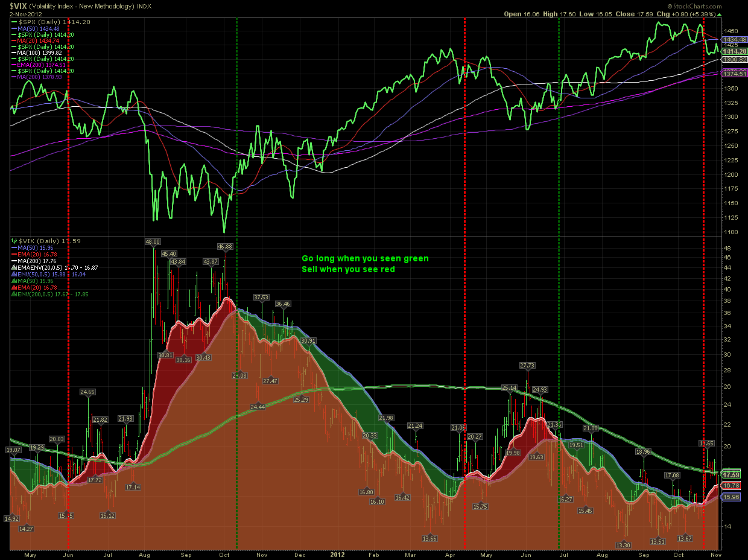Click the 30.91 VIX label
Screen dimensions: 748x560
(308, 340)
